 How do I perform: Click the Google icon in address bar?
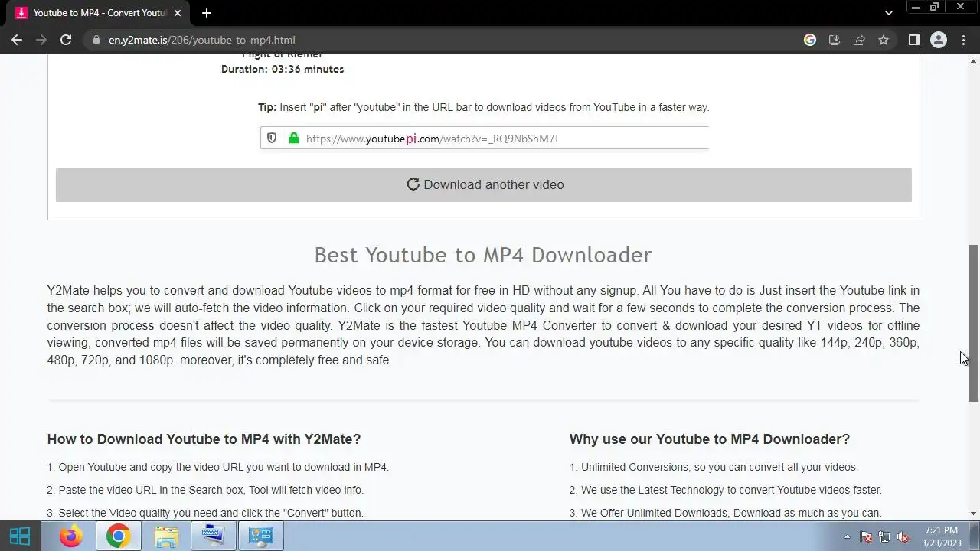click(810, 40)
